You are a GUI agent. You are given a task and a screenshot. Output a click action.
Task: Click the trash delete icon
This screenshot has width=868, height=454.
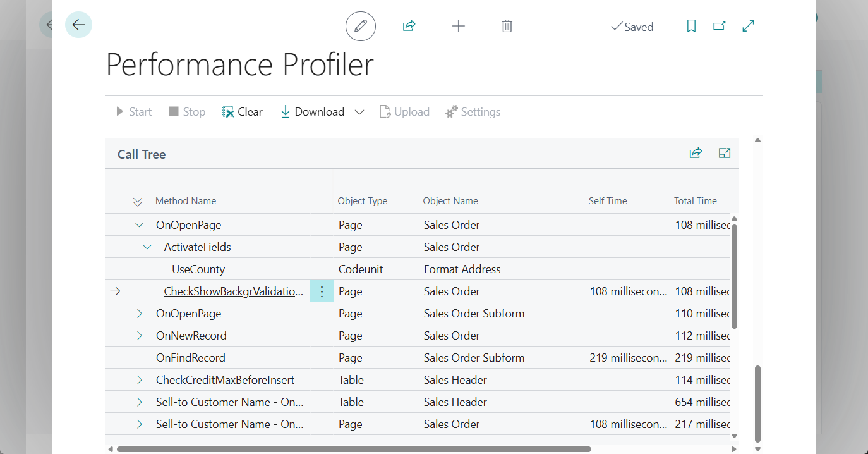(507, 27)
